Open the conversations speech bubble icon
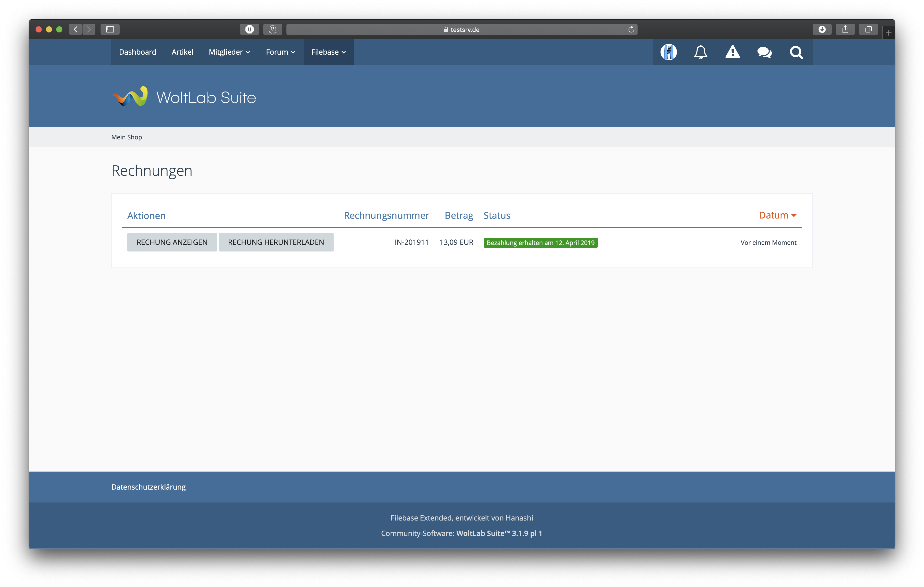Viewport: 924px width, 587px height. (x=764, y=52)
